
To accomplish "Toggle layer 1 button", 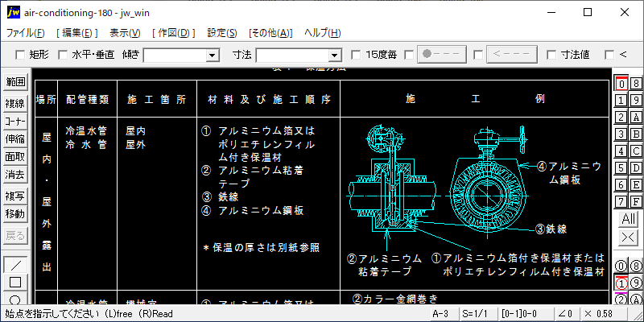I will point(621,101).
